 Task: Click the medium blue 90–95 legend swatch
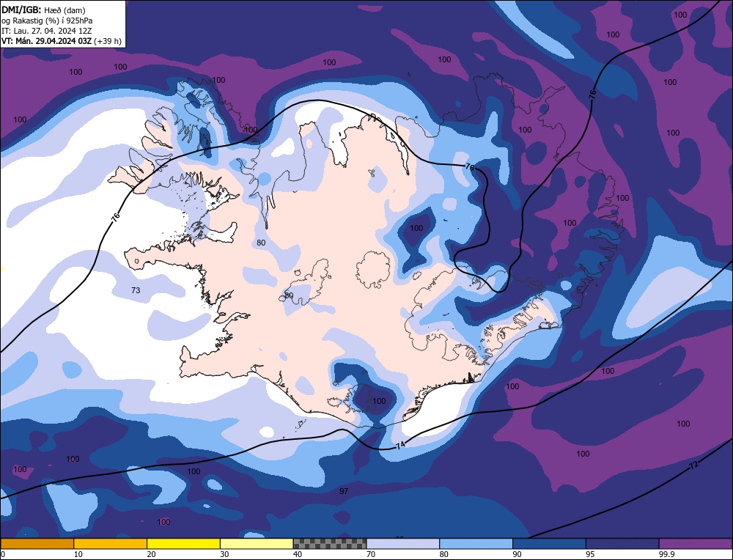pyautogui.click(x=549, y=543)
